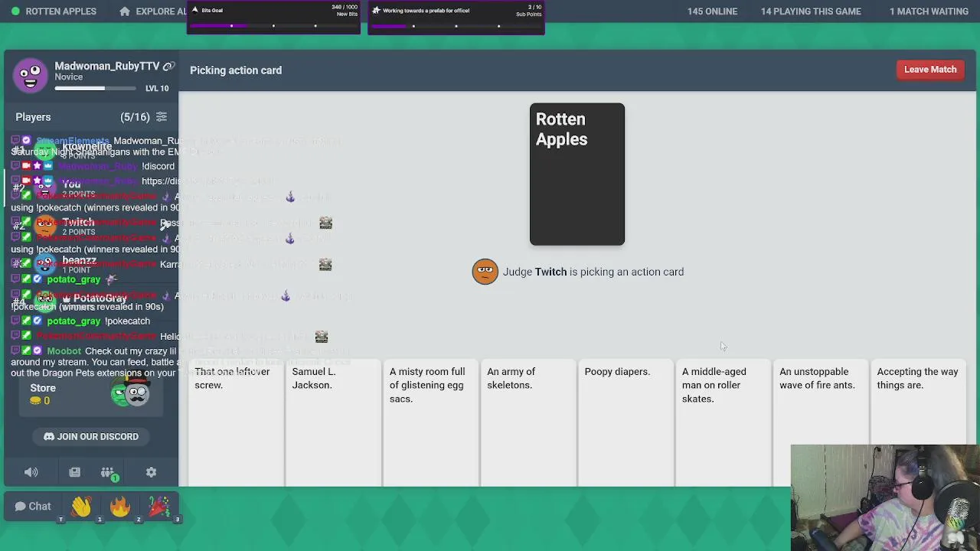The height and width of the screenshot is (551, 980).
Task: Click the judge's orange avatar icon
Action: (485, 272)
